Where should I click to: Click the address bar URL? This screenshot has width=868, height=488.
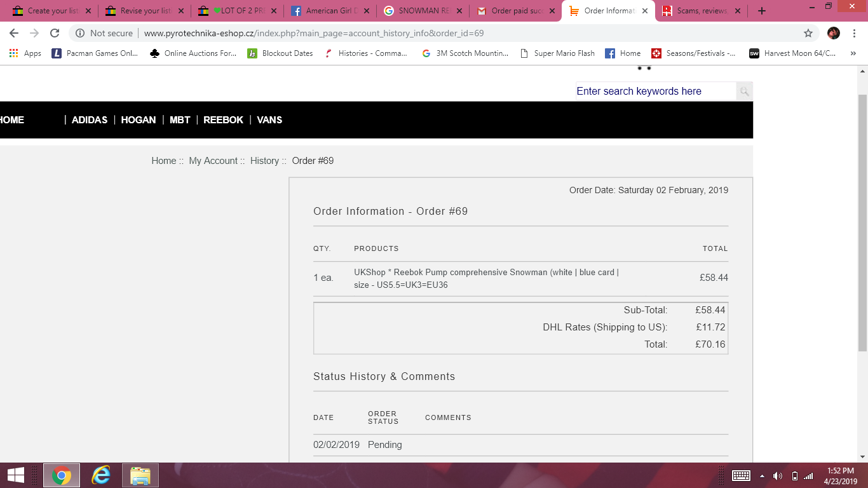tap(314, 33)
